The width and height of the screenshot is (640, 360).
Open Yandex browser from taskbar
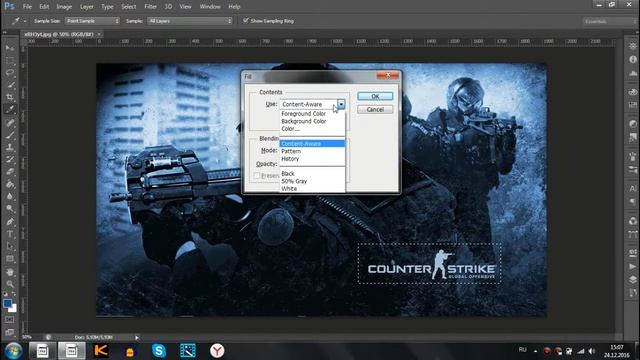coord(217,351)
